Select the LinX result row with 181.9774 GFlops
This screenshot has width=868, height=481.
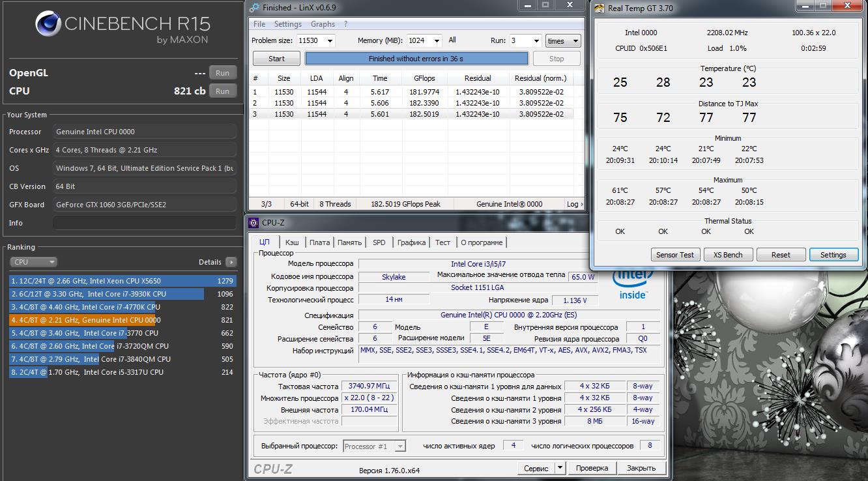[412, 92]
